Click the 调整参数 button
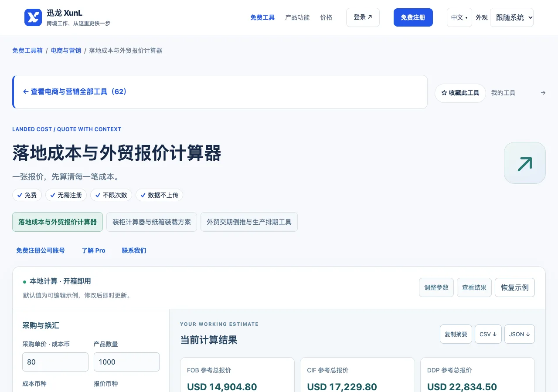Image resolution: width=558 pixels, height=392 pixels. (x=436, y=287)
